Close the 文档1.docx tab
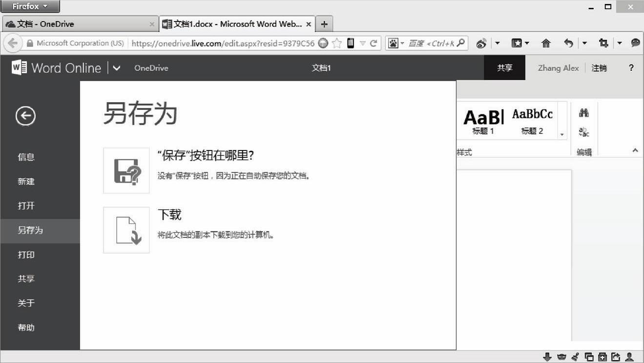 tap(309, 24)
